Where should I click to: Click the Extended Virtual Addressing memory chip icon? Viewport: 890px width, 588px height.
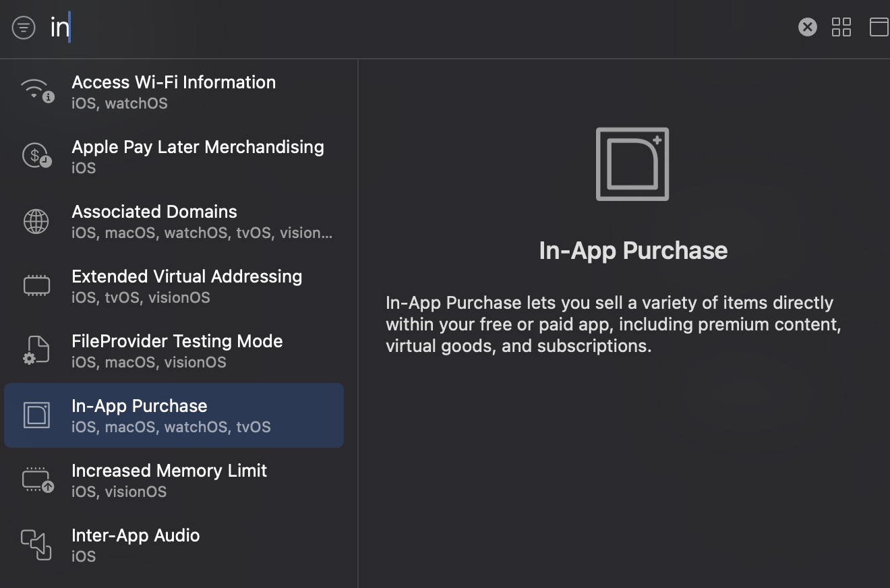(x=36, y=286)
